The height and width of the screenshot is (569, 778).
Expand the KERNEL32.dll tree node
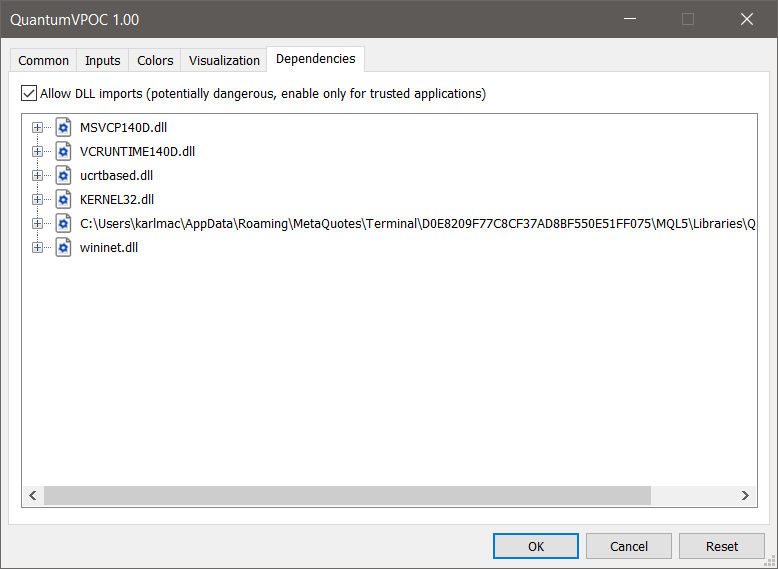coord(38,200)
